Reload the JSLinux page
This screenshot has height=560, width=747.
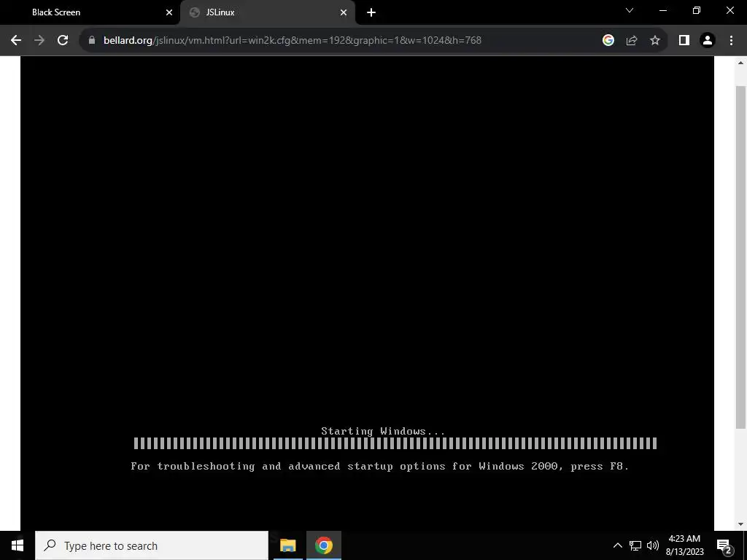(x=63, y=41)
